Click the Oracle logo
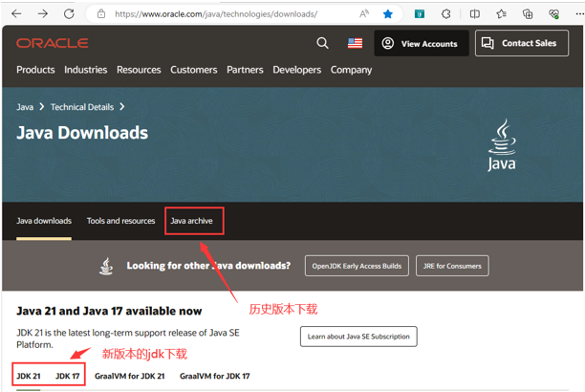The width and height of the screenshot is (585, 392). [53, 43]
